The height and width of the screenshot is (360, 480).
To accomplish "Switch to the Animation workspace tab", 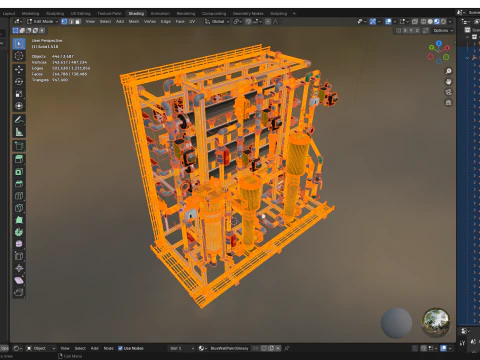I will [160, 14].
